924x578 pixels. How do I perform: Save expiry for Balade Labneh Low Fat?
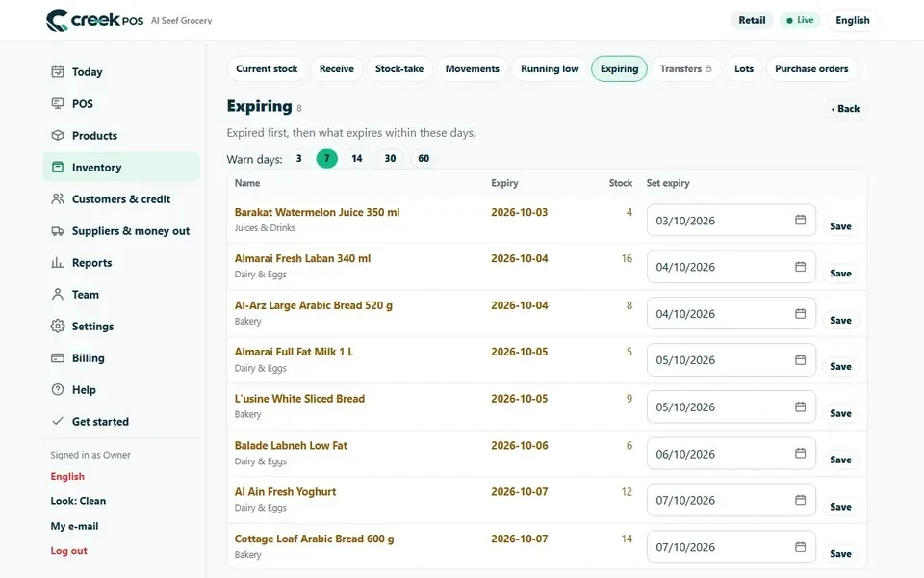[x=840, y=460]
